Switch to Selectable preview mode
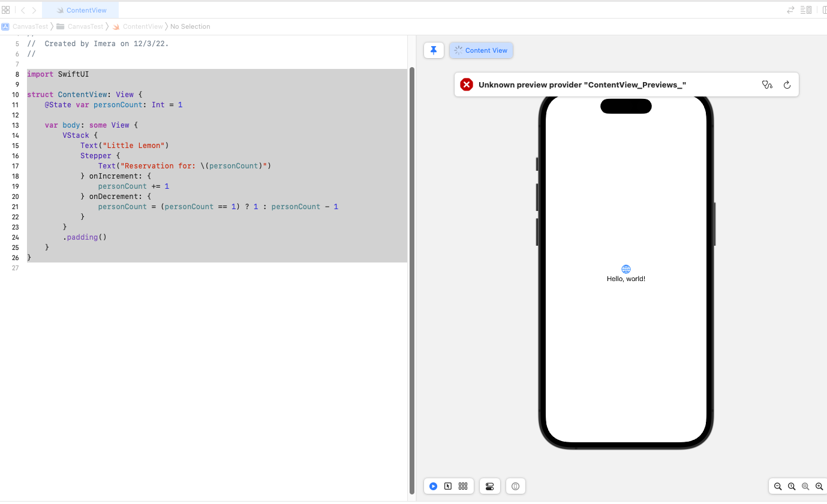The height and width of the screenshot is (504, 827). (448, 486)
